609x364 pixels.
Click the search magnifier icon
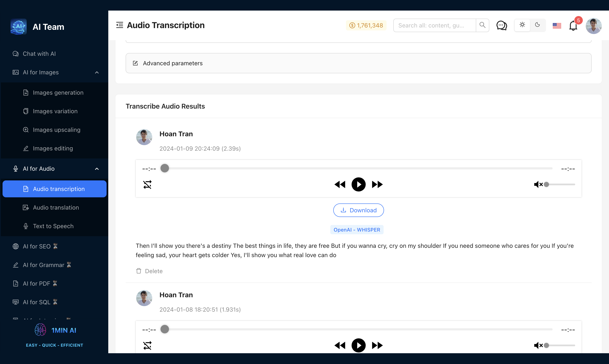[x=482, y=25]
